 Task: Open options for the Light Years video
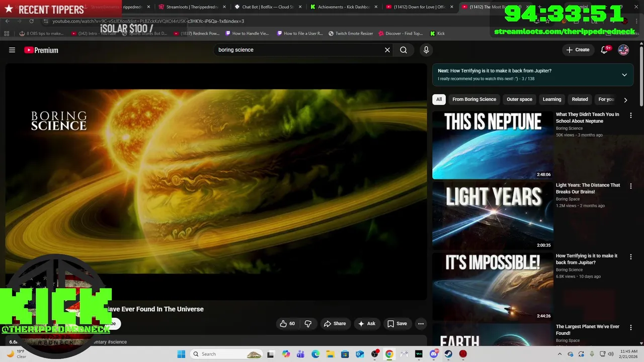click(x=631, y=186)
